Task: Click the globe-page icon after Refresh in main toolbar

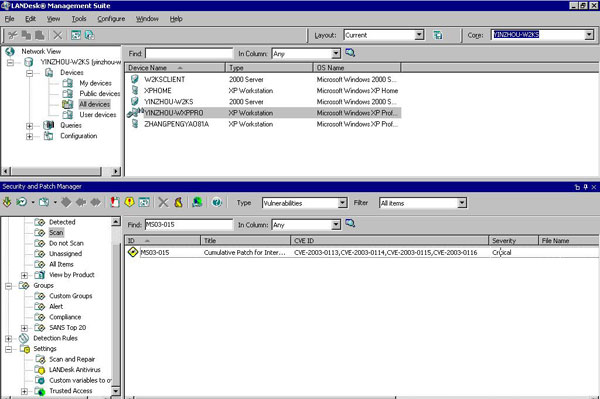Action: (90, 35)
